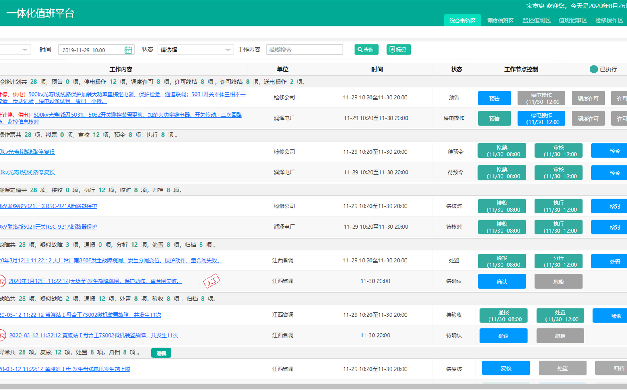Click the 工作内容 column header
This screenshot has height=390, width=627.
(x=121, y=69)
